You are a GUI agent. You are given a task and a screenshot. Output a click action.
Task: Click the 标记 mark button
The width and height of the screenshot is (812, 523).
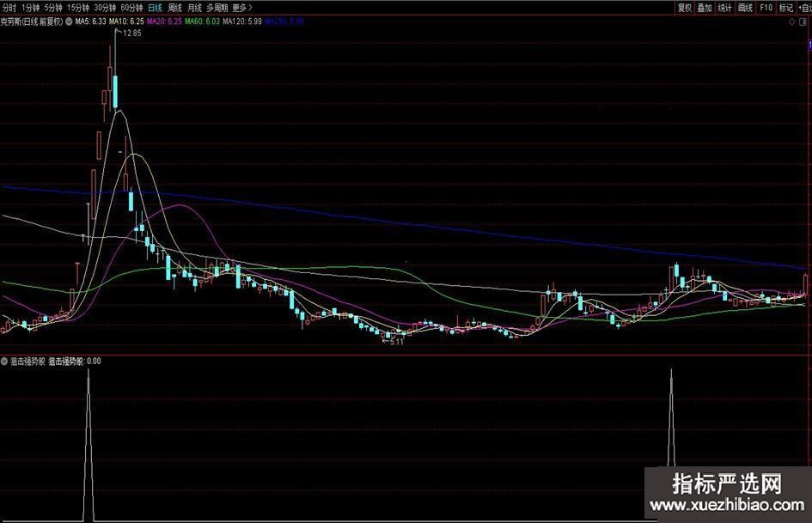[786, 8]
